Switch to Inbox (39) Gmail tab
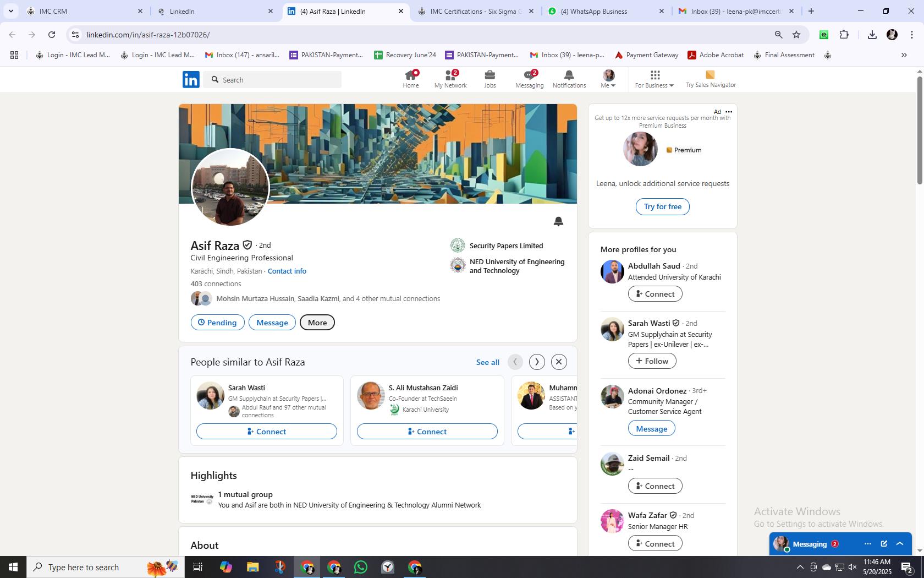The image size is (924, 578). (736, 11)
